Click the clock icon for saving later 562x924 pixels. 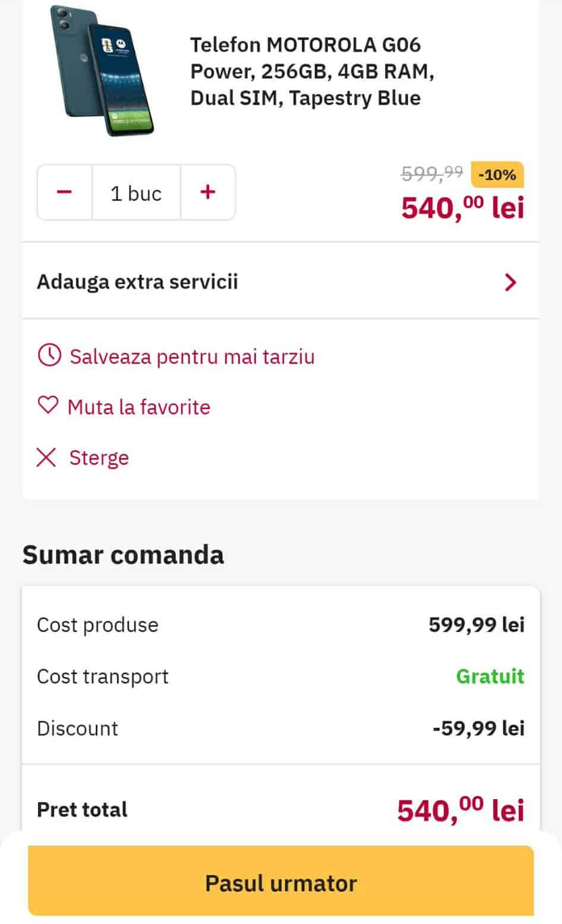[x=49, y=356]
